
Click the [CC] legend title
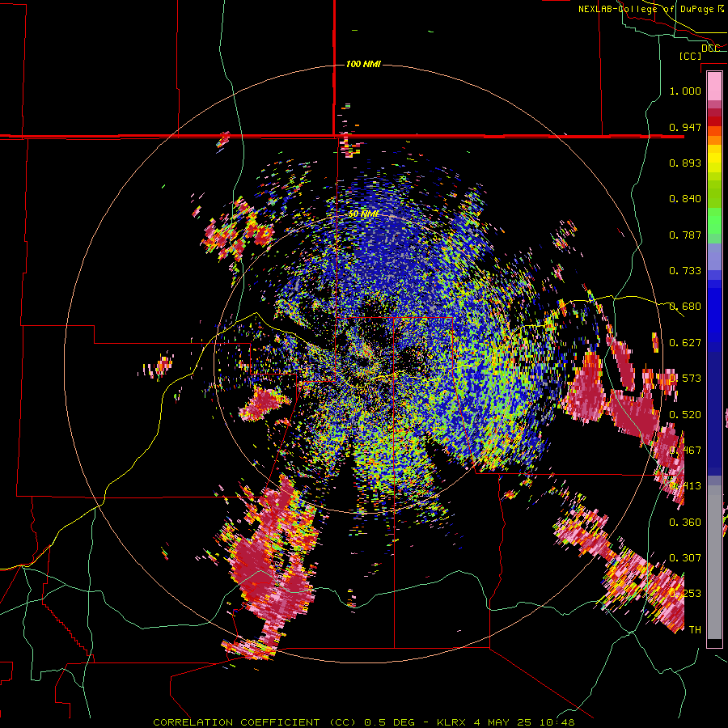pyautogui.click(x=690, y=56)
